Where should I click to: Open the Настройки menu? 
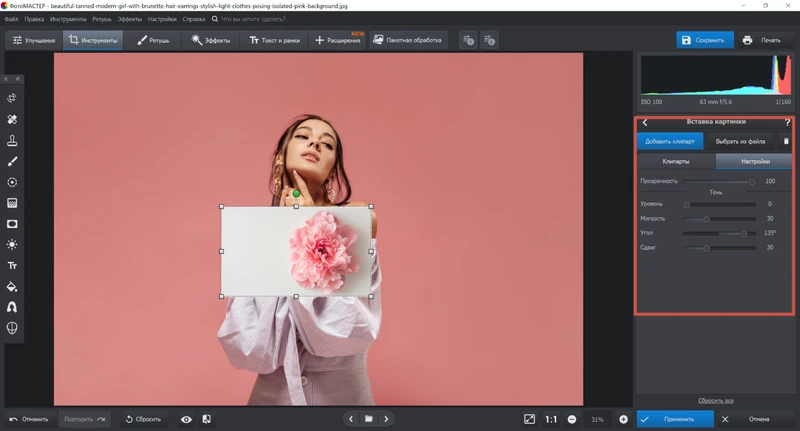coord(162,19)
